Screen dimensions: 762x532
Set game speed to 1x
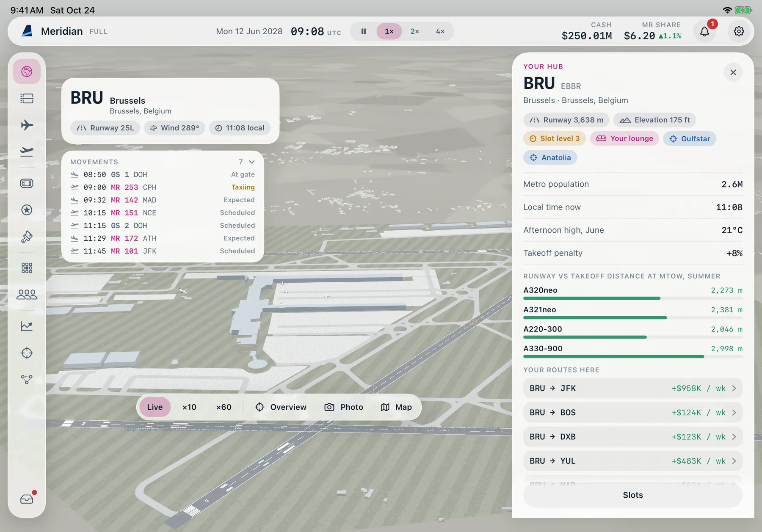(x=389, y=31)
